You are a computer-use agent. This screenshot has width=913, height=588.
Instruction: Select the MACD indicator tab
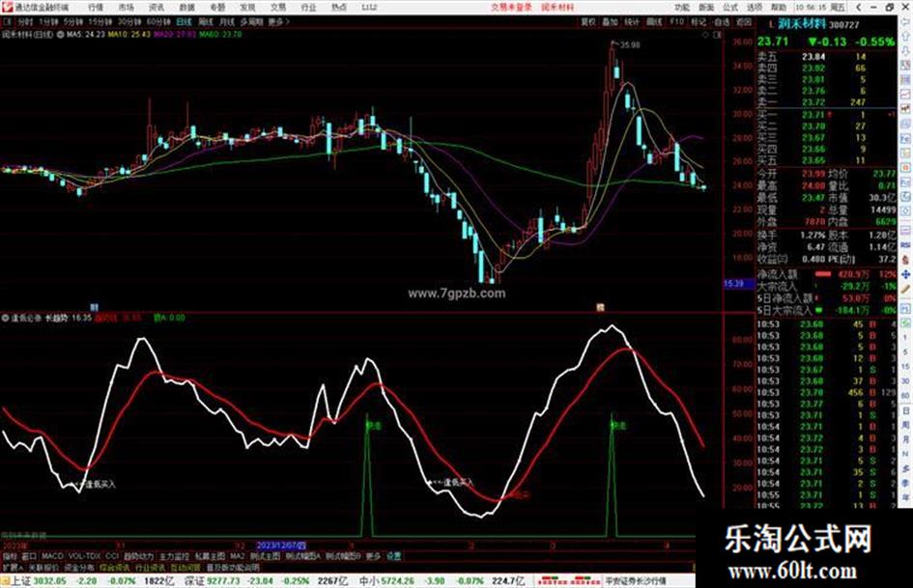(x=52, y=556)
